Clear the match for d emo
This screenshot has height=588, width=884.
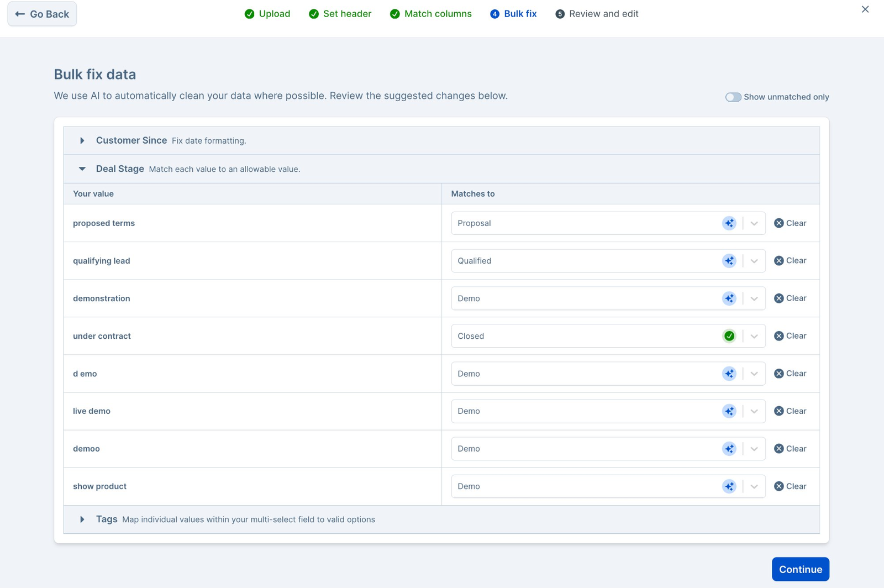[x=790, y=374]
